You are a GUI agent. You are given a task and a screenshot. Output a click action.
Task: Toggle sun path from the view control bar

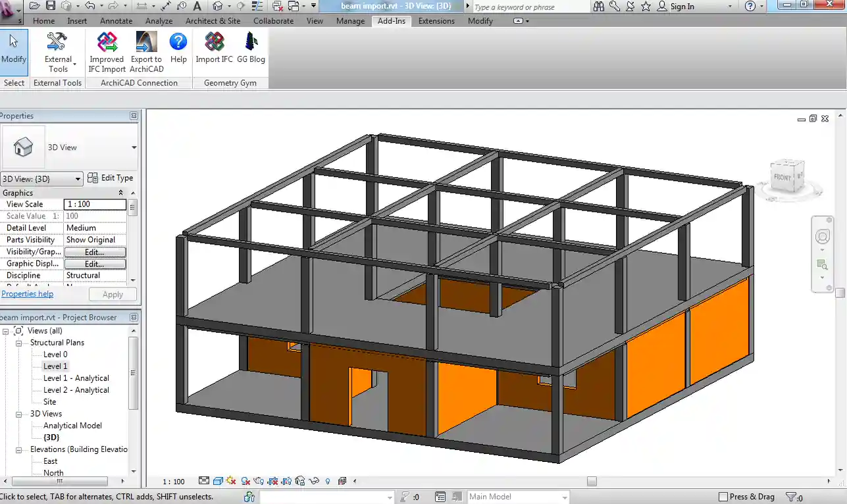(231, 481)
